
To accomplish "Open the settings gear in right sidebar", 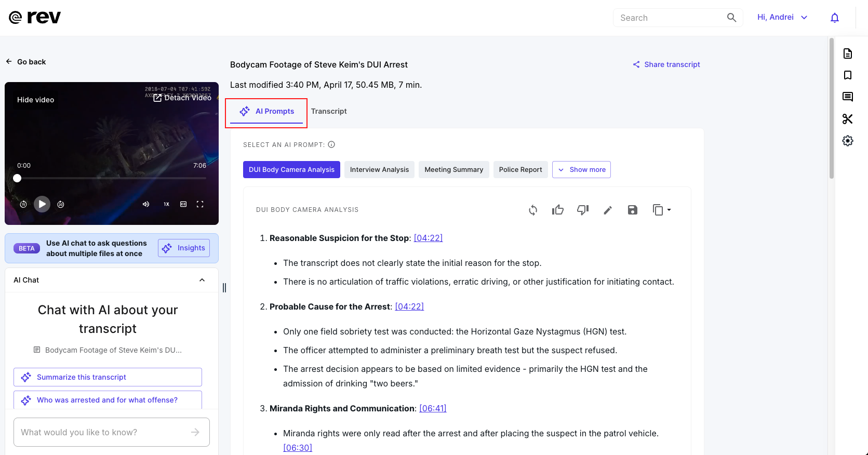I will 848,141.
